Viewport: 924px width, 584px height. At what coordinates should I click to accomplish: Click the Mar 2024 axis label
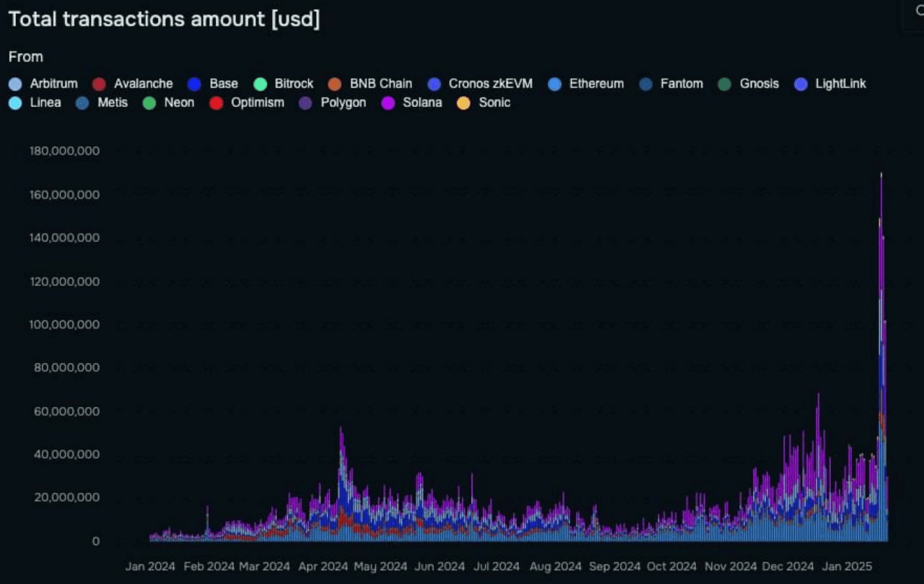(264, 567)
